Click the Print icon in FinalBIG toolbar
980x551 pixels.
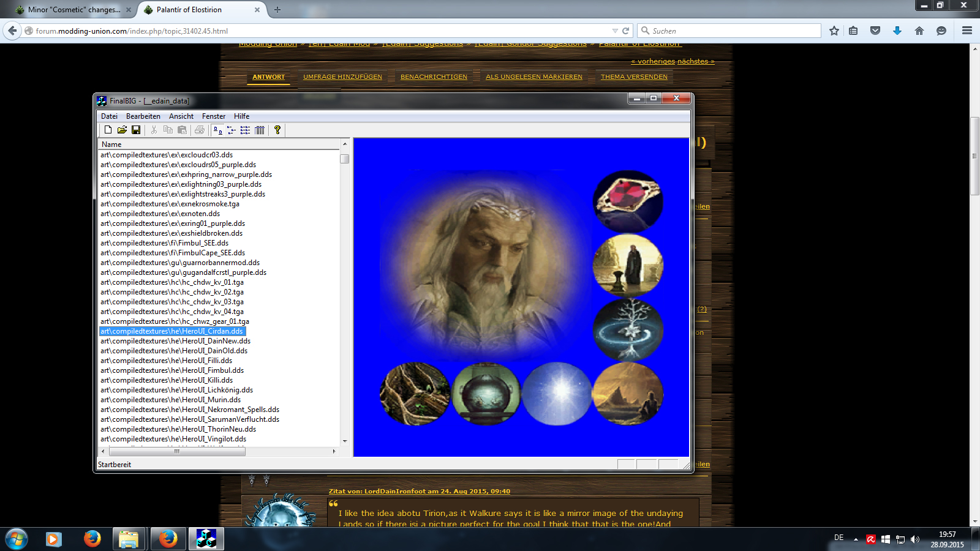[x=200, y=130]
